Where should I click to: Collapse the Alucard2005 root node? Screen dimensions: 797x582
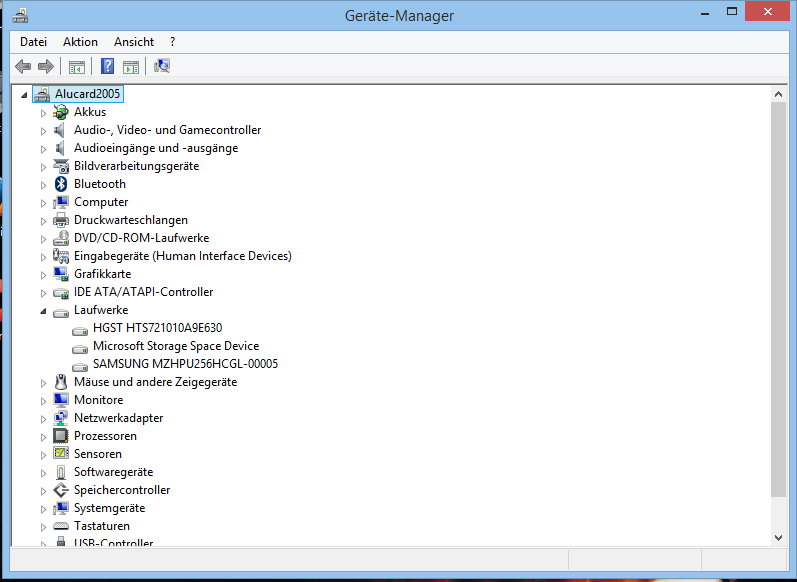coord(24,95)
